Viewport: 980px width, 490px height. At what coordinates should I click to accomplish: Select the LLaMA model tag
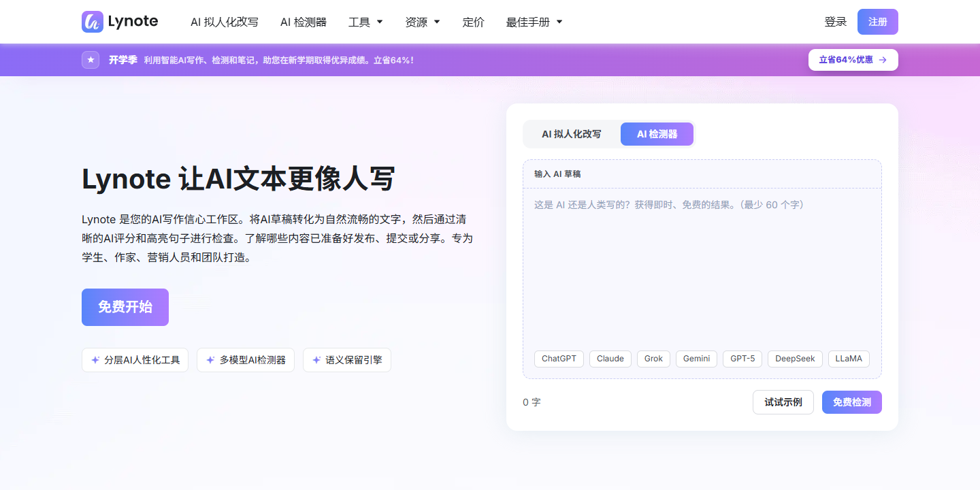[x=849, y=359]
